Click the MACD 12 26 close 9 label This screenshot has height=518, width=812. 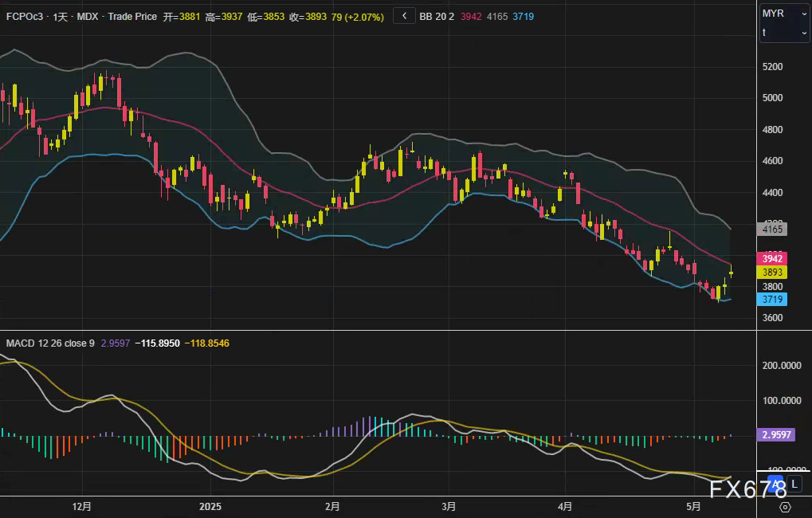50,343
